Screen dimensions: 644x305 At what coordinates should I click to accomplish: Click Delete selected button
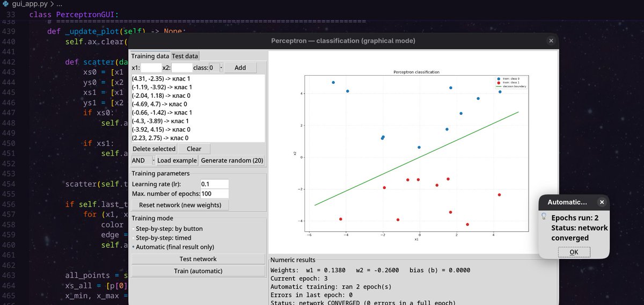[154, 149]
